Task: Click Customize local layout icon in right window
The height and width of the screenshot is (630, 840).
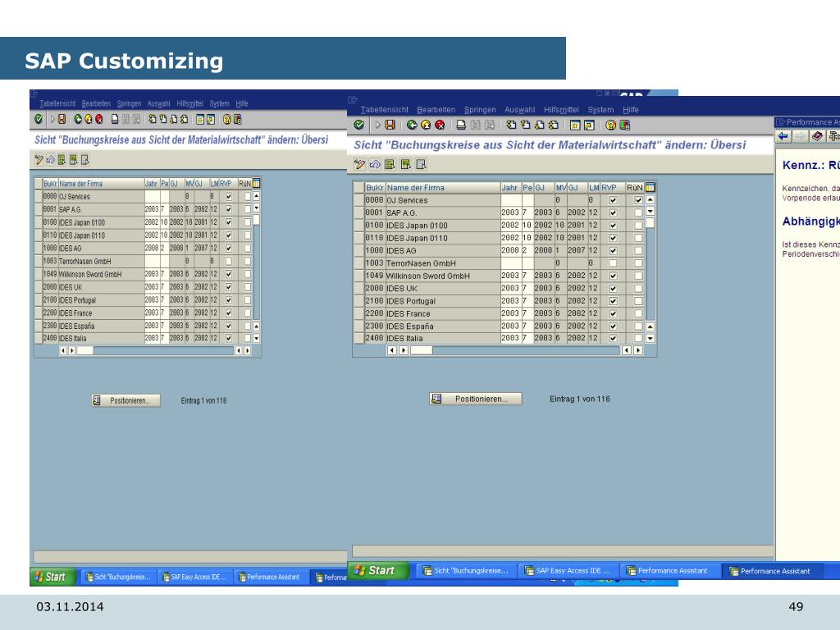Action: (x=624, y=125)
